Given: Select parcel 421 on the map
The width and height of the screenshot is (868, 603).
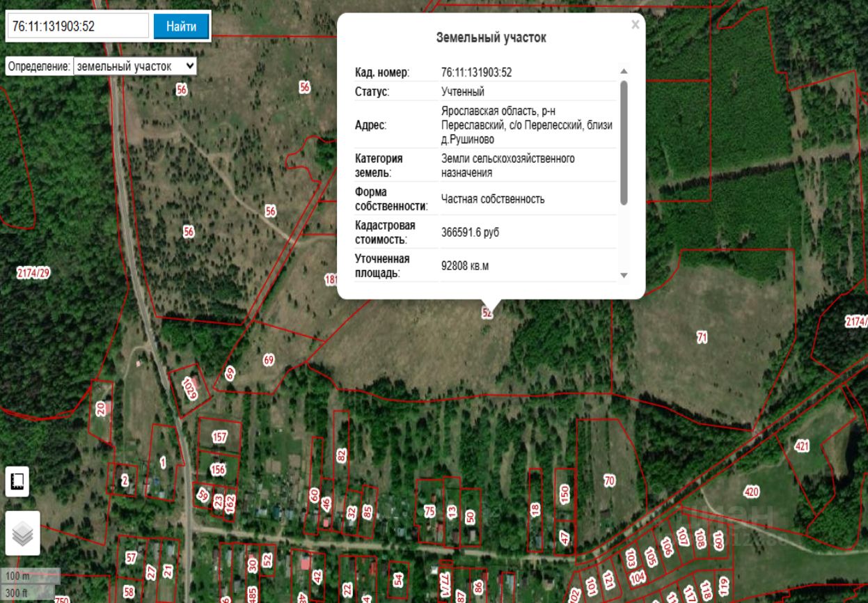Looking at the screenshot, I should tap(802, 446).
